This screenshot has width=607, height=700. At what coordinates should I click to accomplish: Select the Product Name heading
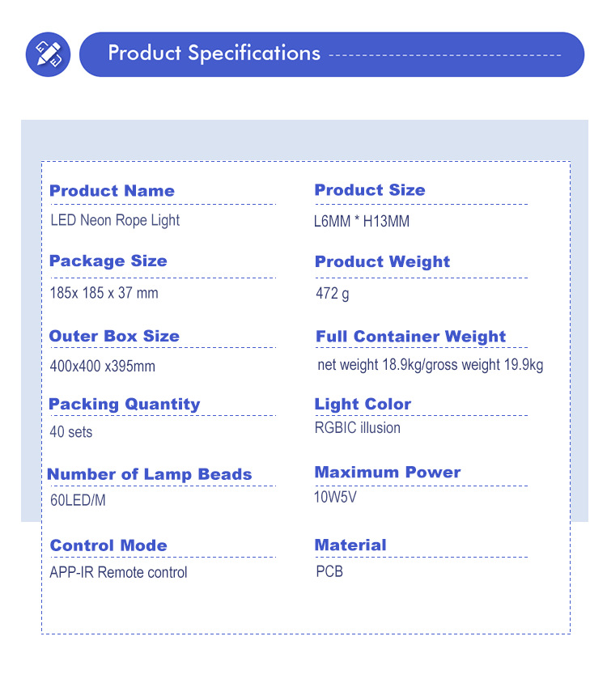pos(112,191)
